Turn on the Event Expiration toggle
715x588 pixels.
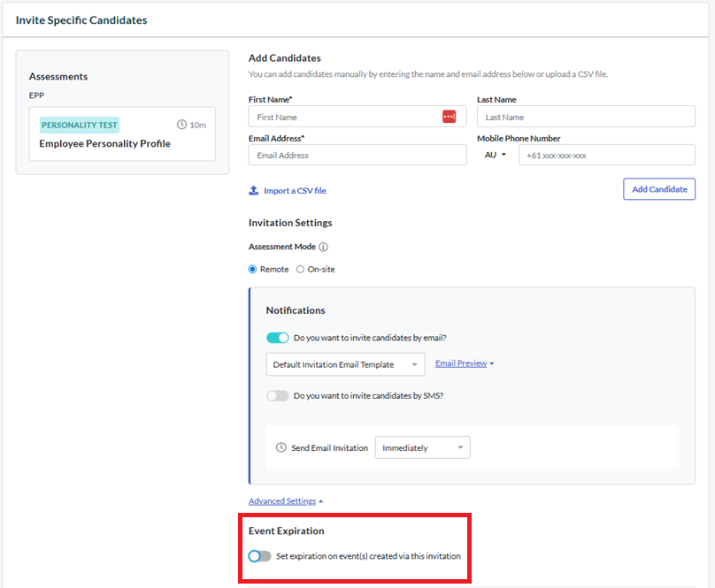[259, 556]
